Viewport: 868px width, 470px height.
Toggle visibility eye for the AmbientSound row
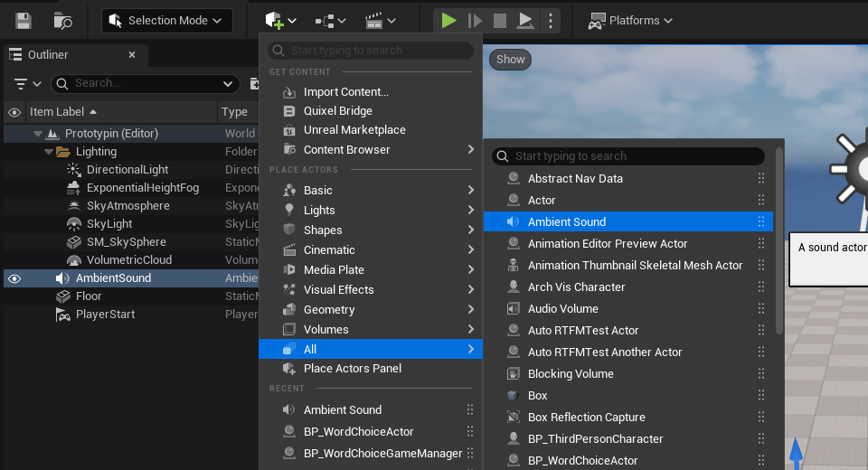tap(14, 278)
